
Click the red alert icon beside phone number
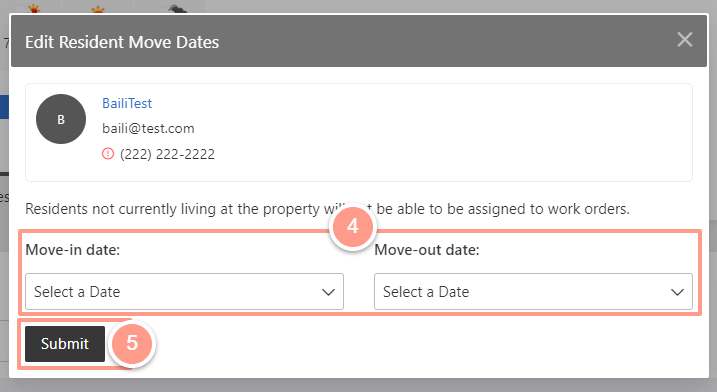click(x=108, y=154)
